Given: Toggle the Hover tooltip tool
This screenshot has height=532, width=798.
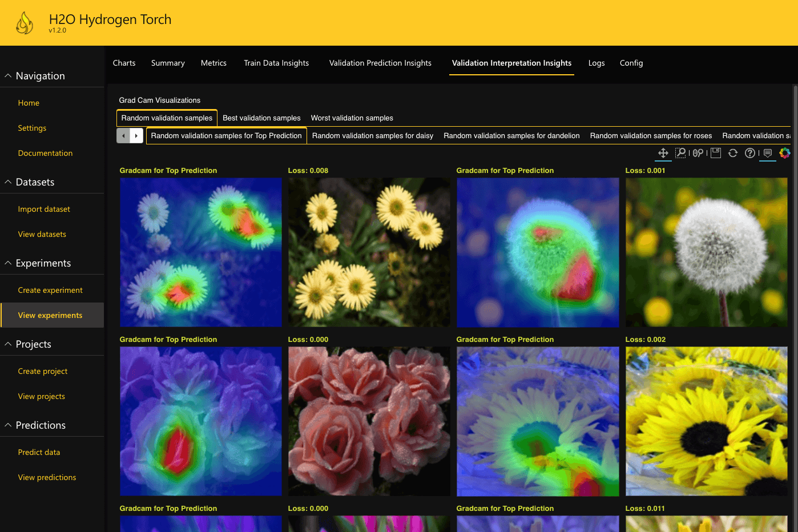Looking at the screenshot, I should tap(768, 153).
